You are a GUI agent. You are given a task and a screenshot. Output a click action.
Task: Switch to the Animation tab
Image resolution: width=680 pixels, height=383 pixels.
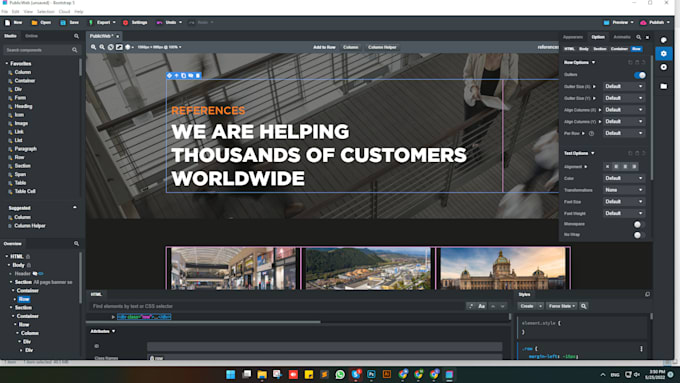tap(621, 37)
